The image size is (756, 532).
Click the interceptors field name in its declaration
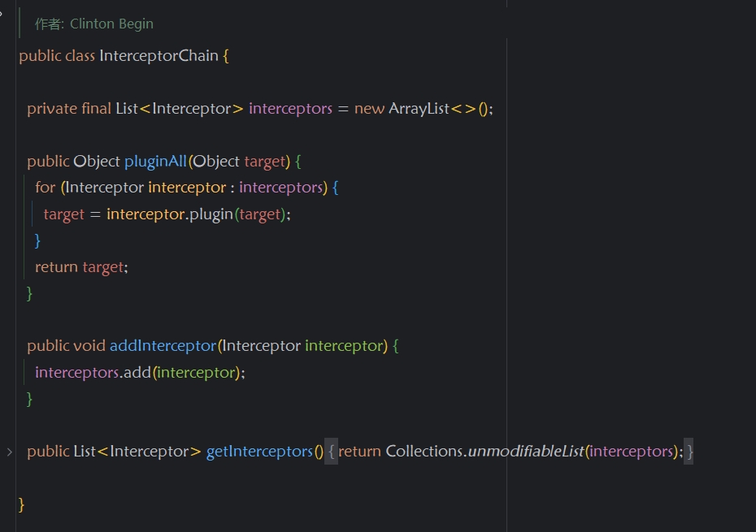290,109
